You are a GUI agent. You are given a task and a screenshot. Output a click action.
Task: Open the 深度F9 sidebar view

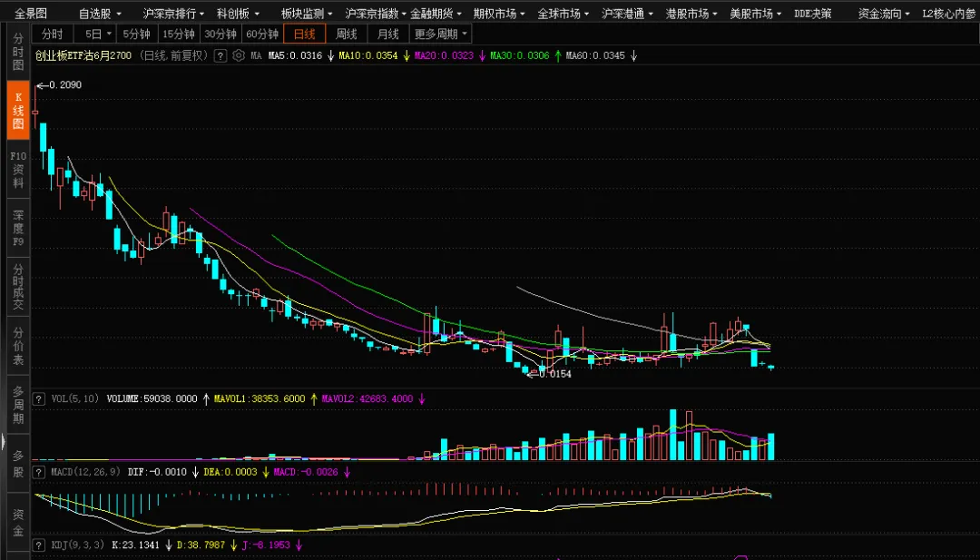pyautogui.click(x=18, y=228)
